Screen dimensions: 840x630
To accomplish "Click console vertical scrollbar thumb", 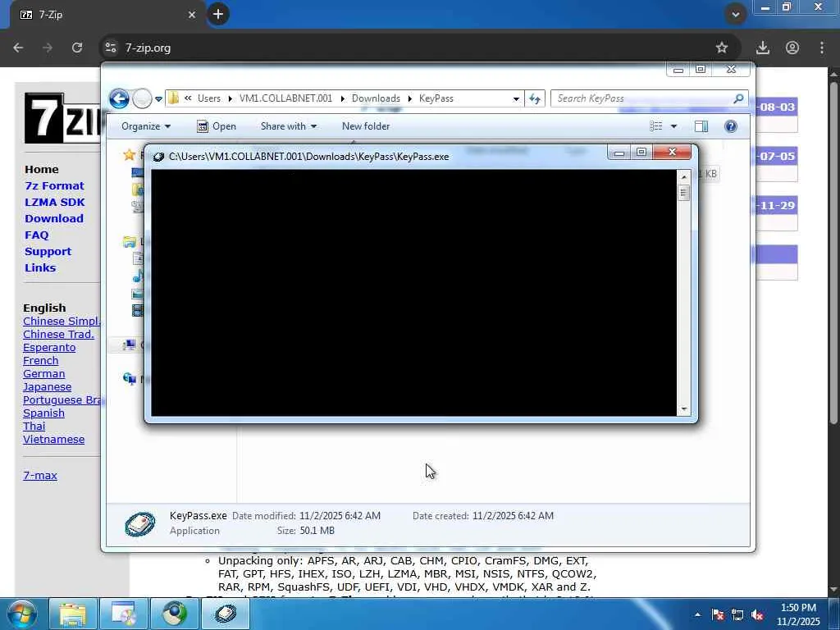I will click(683, 193).
